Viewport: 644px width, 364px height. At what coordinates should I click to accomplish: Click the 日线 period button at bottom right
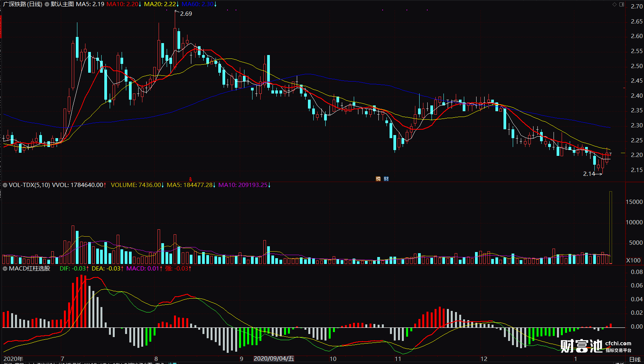pos(635,359)
